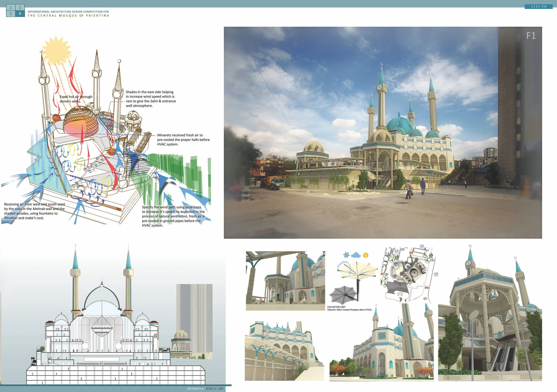The width and height of the screenshot is (557, 392).
Task: Click the F1 label on main render
Action: click(531, 36)
